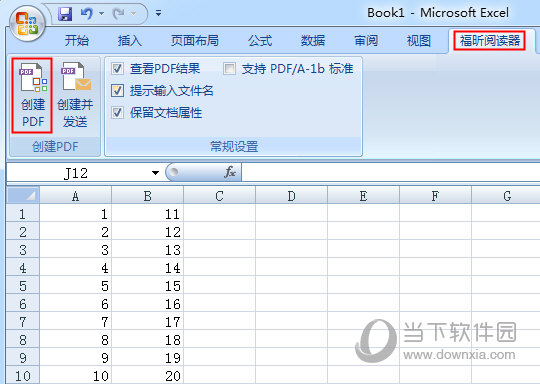540x384 pixels.
Task: Click the Select All corner button
Action: pos(23,196)
